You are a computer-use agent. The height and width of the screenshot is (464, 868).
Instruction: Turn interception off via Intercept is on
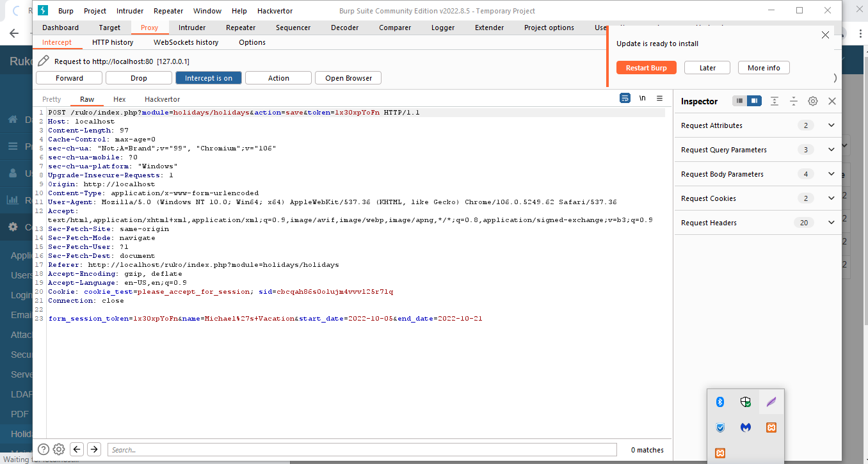pyautogui.click(x=208, y=77)
